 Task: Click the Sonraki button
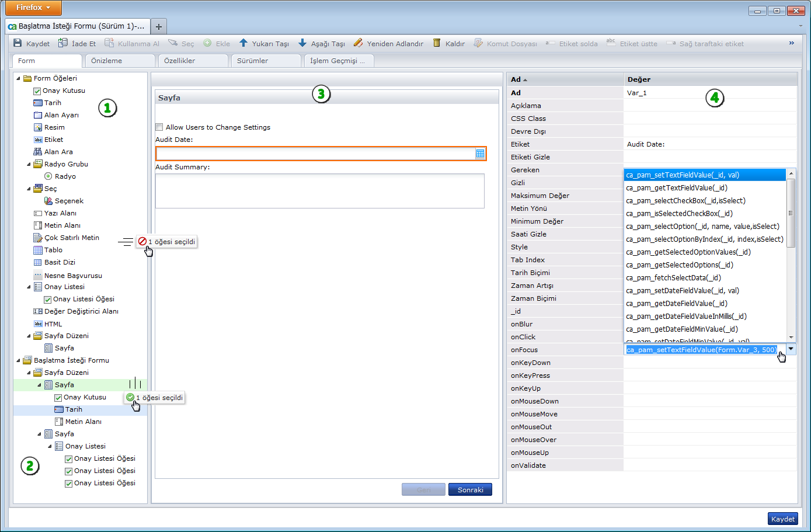coord(470,490)
